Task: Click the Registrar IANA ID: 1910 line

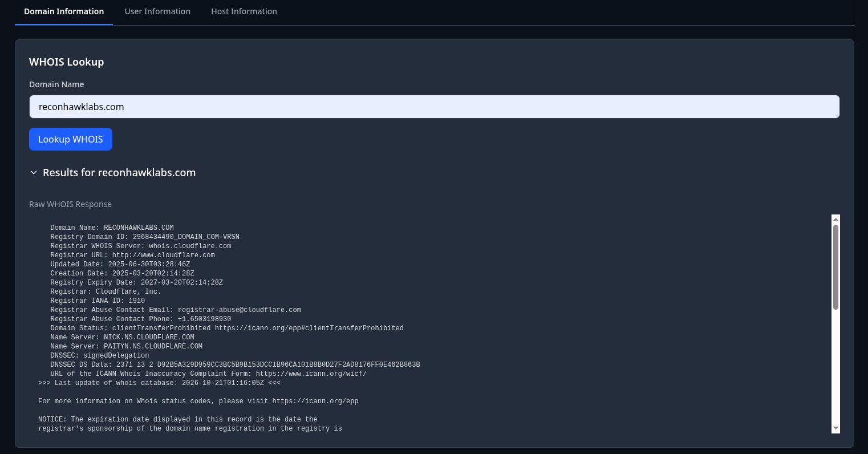Action: pyautogui.click(x=98, y=301)
